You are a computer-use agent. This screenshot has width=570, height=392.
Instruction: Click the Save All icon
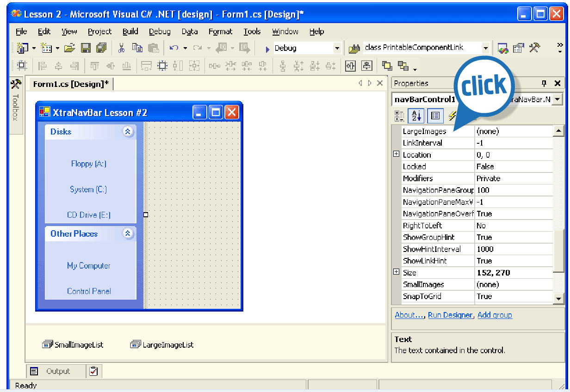[x=101, y=48]
